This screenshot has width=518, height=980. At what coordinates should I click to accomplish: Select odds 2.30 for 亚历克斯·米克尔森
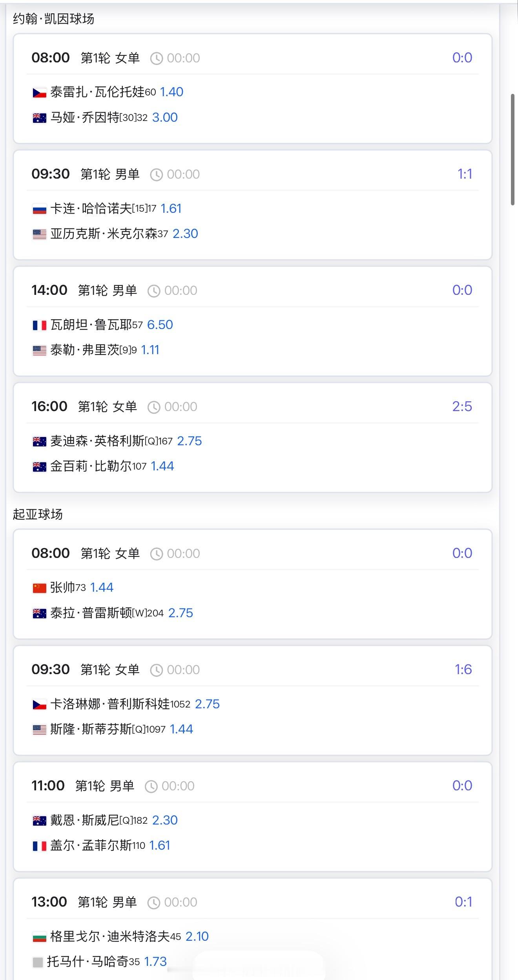click(185, 234)
